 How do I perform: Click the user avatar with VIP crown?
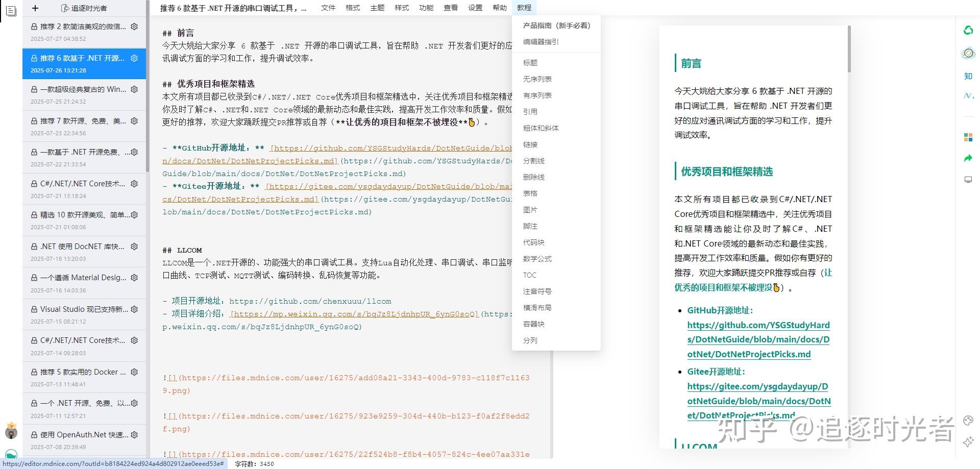tap(11, 432)
